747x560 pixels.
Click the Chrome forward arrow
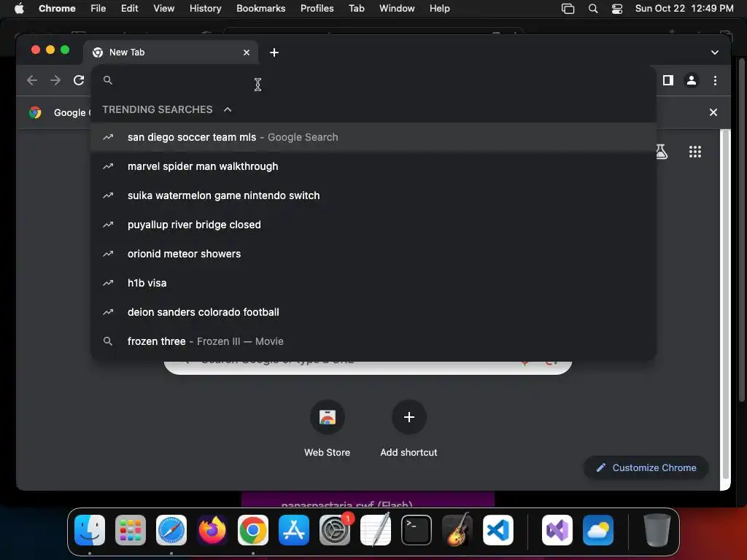point(55,80)
